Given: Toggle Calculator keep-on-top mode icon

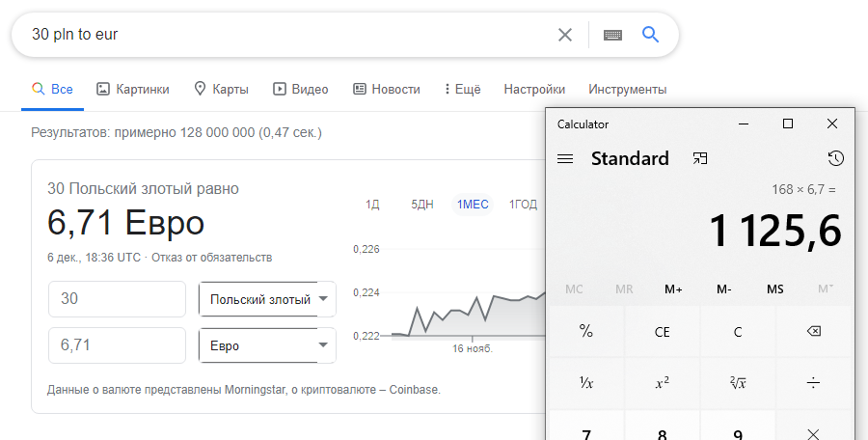Looking at the screenshot, I should tap(700, 158).
